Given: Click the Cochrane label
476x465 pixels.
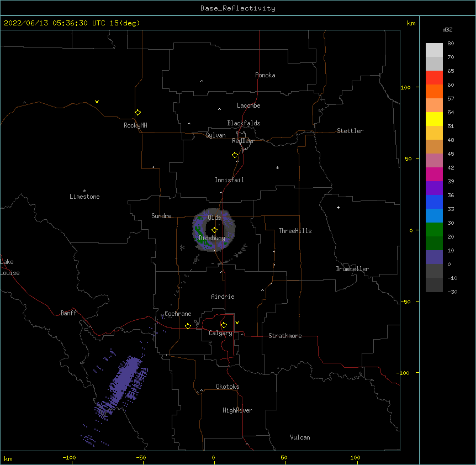Looking at the screenshot, I should [178, 314].
